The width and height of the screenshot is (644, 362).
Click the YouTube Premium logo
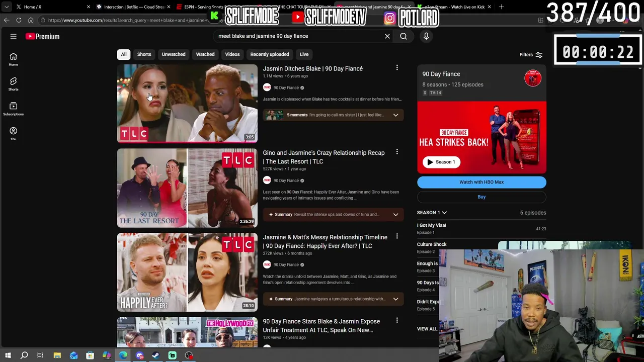[43, 36]
